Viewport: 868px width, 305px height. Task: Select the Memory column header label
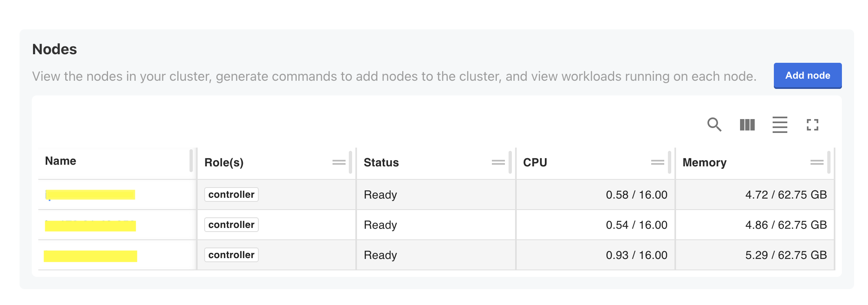(704, 162)
